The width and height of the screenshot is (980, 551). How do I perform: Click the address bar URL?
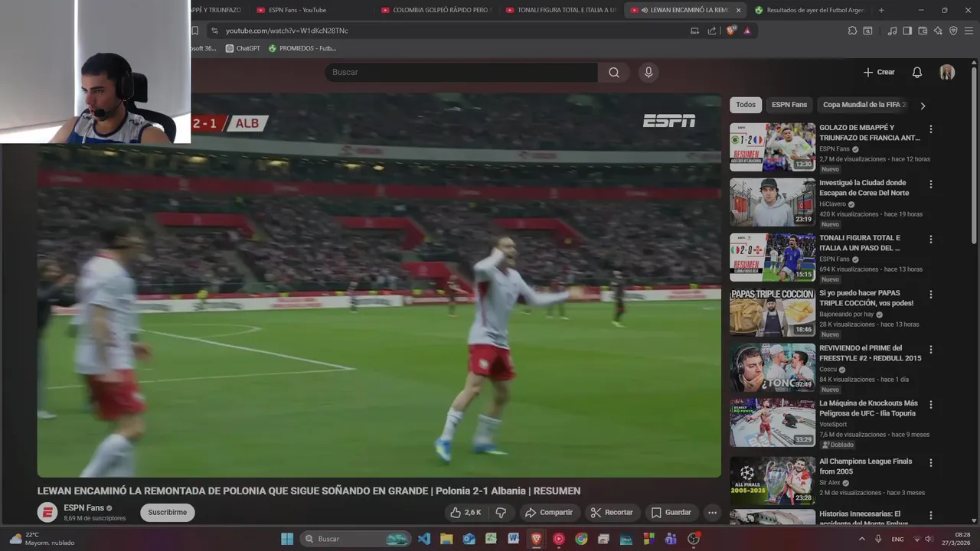[286, 31]
